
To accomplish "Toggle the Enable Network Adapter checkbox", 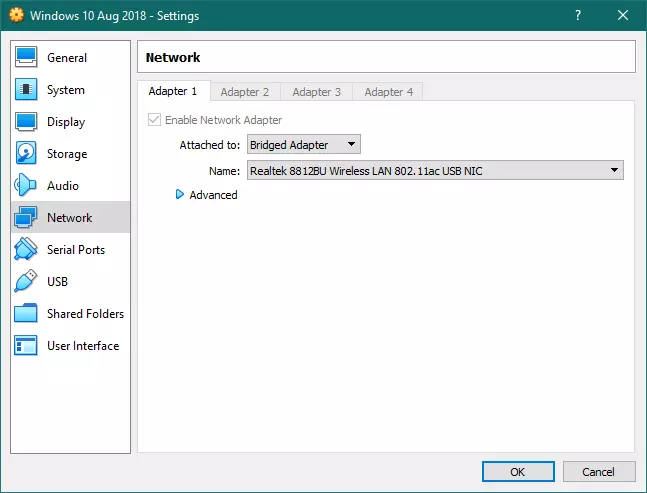I will pos(154,120).
